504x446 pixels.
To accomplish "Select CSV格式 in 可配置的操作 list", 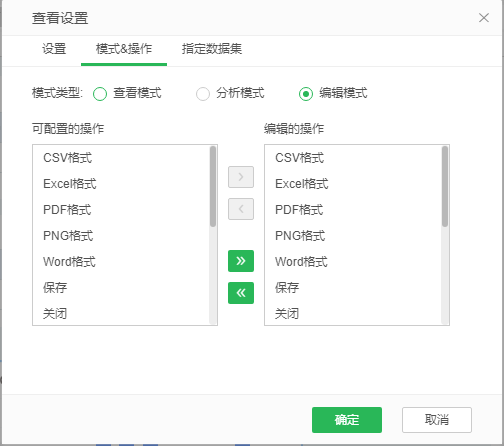I will [x=121, y=158].
